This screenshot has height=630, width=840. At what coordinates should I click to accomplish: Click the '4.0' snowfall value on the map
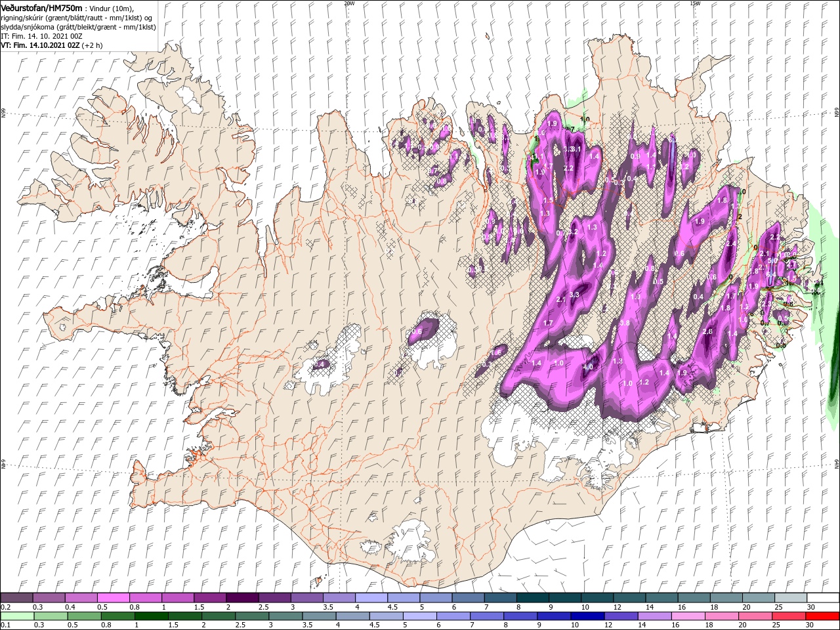(588, 367)
